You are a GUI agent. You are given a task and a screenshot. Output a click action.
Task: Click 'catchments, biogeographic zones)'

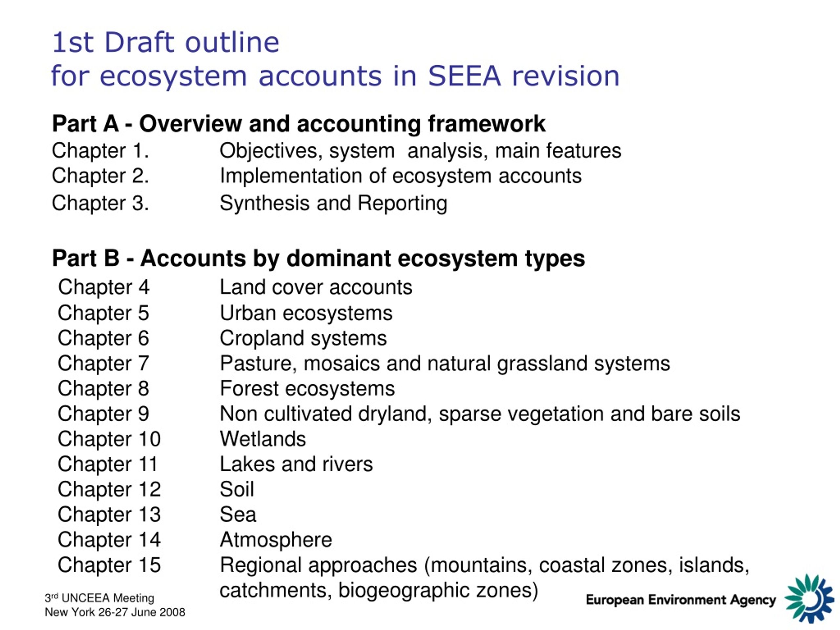pyautogui.click(x=379, y=591)
